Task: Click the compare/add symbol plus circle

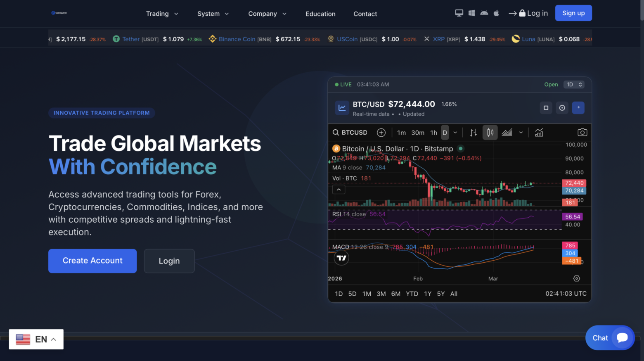Action: (x=381, y=133)
